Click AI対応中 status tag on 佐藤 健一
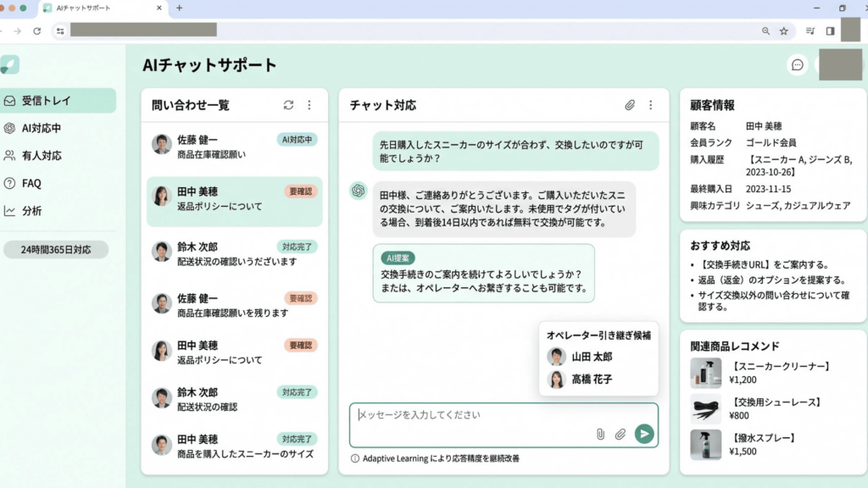The image size is (868, 488). coord(297,140)
